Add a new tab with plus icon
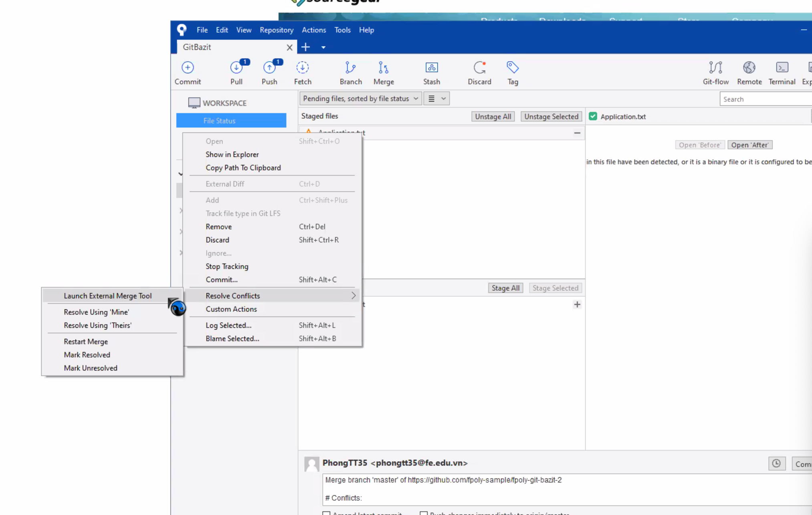 pyautogui.click(x=305, y=47)
